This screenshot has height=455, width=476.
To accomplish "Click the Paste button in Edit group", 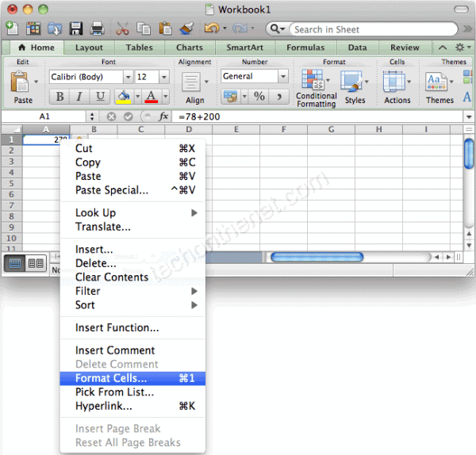I will point(23,87).
